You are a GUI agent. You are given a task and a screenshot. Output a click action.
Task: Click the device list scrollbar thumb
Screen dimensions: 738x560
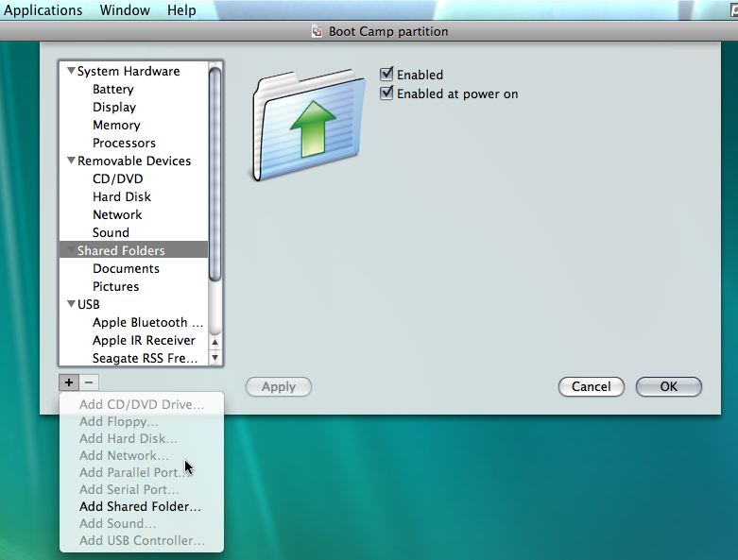tap(215, 175)
